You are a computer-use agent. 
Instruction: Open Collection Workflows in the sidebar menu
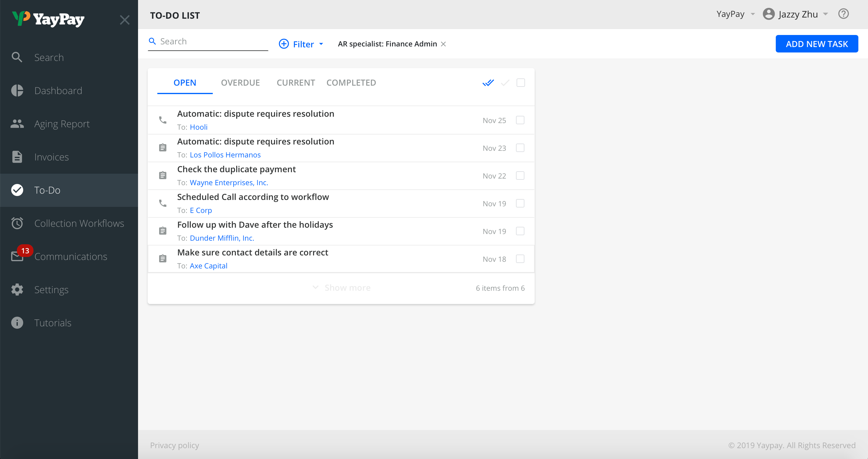coord(69,223)
